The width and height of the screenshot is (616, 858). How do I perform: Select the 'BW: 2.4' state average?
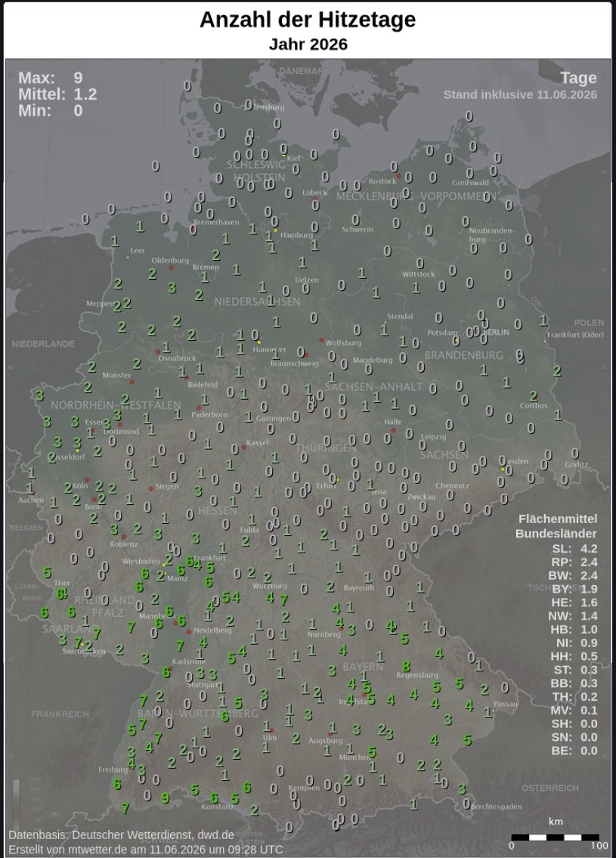pyautogui.click(x=573, y=575)
